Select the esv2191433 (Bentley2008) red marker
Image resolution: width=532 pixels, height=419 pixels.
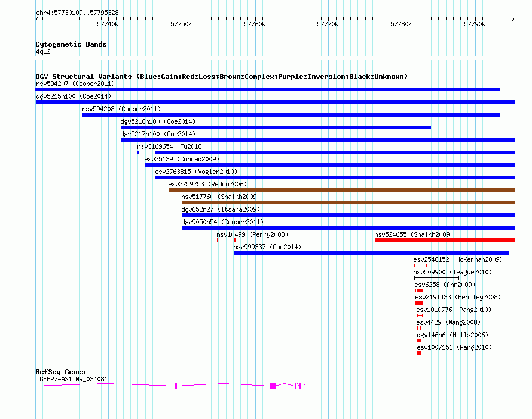coord(419,303)
